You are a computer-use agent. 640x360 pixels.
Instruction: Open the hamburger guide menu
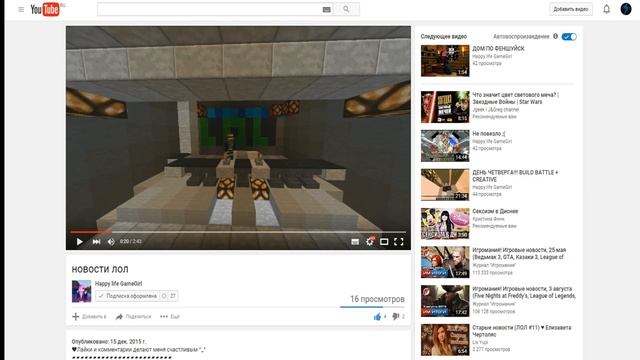[21, 9]
